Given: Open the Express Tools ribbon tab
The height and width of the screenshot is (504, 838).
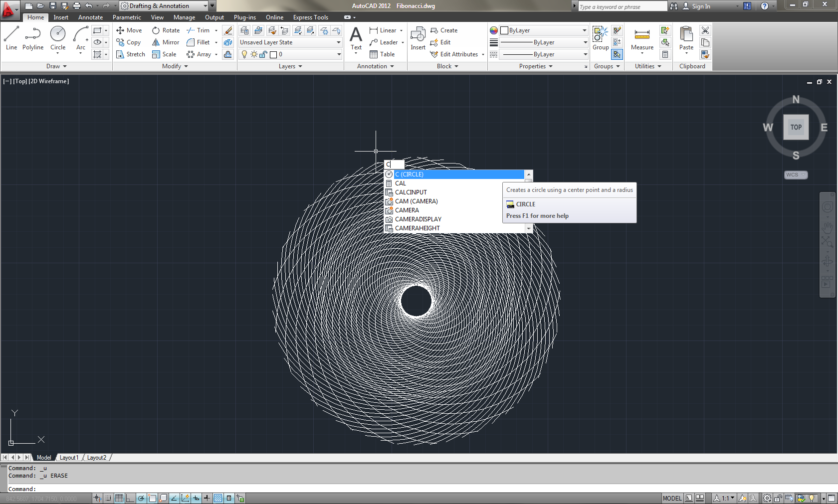Looking at the screenshot, I should click(x=311, y=17).
